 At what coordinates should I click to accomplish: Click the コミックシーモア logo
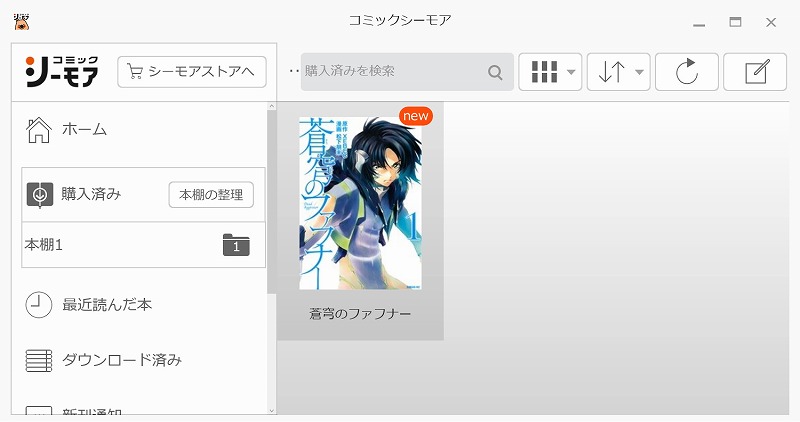(x=62, y=71)
